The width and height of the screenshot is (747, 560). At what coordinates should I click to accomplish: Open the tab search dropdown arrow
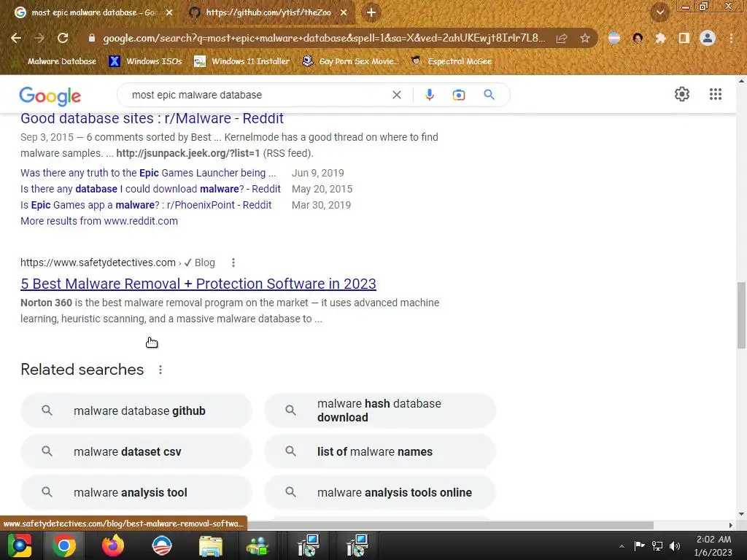point(660,12)
